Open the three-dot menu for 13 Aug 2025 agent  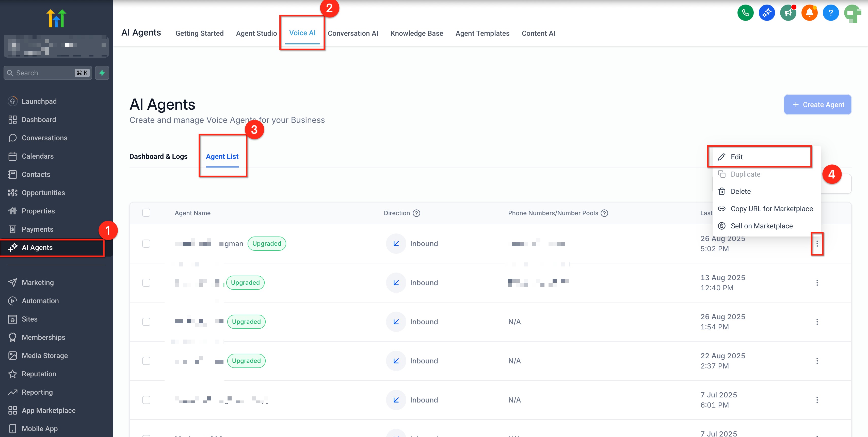[817, 283]
